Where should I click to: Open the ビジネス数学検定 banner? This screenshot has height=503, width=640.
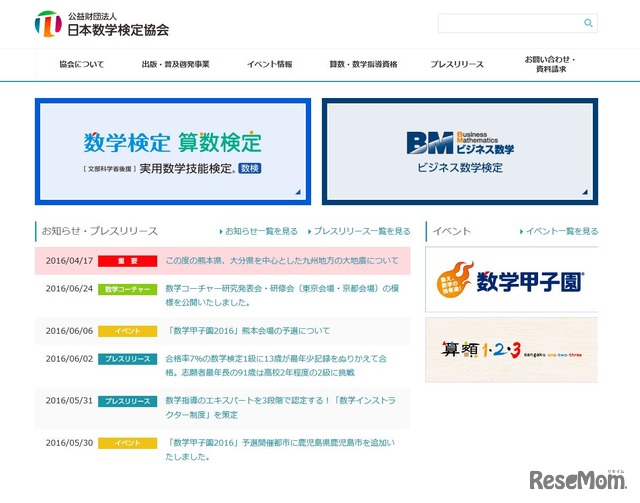[460, 151]
